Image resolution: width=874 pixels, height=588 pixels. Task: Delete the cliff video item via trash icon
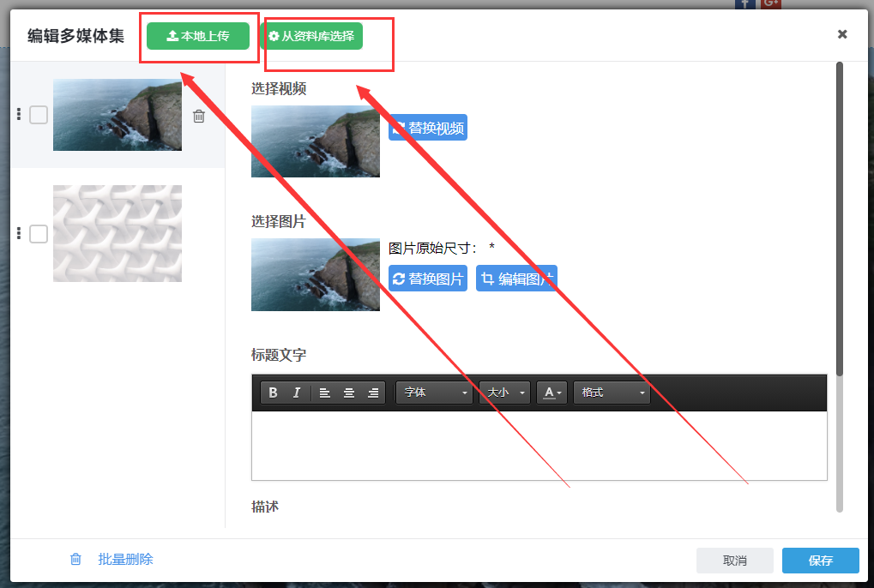[199, 116]
